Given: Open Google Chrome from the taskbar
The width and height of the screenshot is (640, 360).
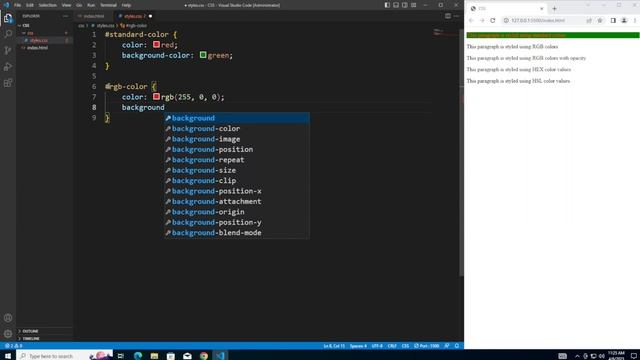Looking at the screenshot, I should pyautogui.click(x=204, y=356).
